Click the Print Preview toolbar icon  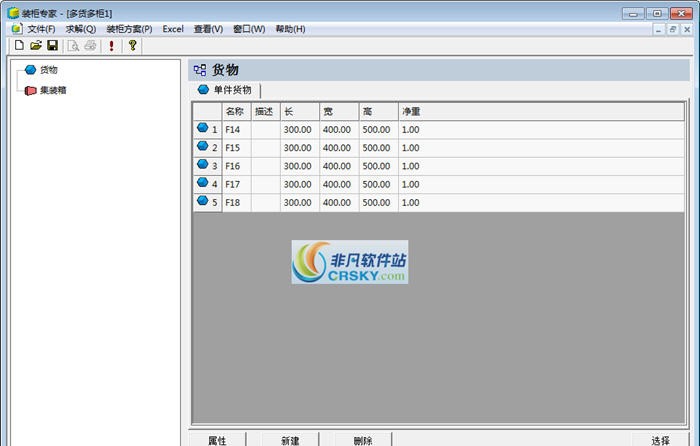pos(73,46)
